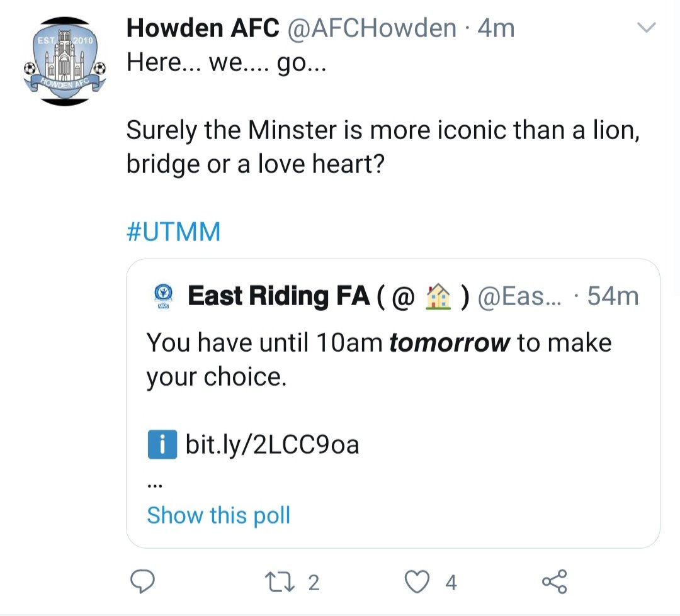Click the East Riding FA small avatar
This screenshot has width=680, height=616.
coord(164,296)
